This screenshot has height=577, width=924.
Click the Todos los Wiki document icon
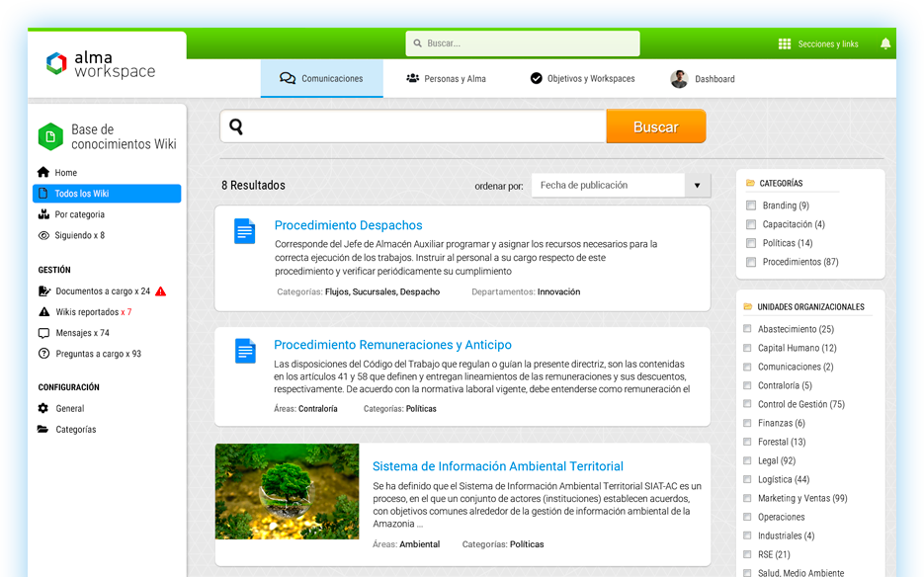click(42, 194)
